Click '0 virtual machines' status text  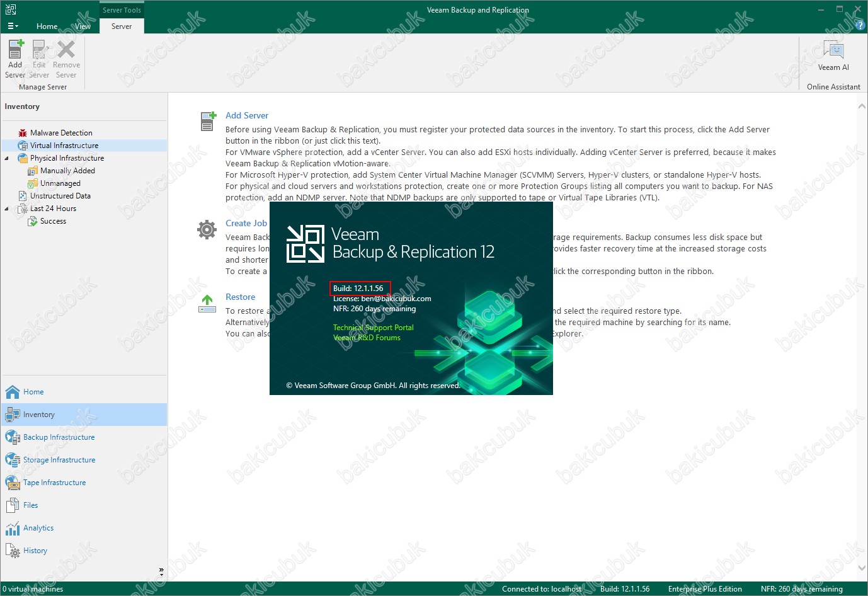pos(33,589)
